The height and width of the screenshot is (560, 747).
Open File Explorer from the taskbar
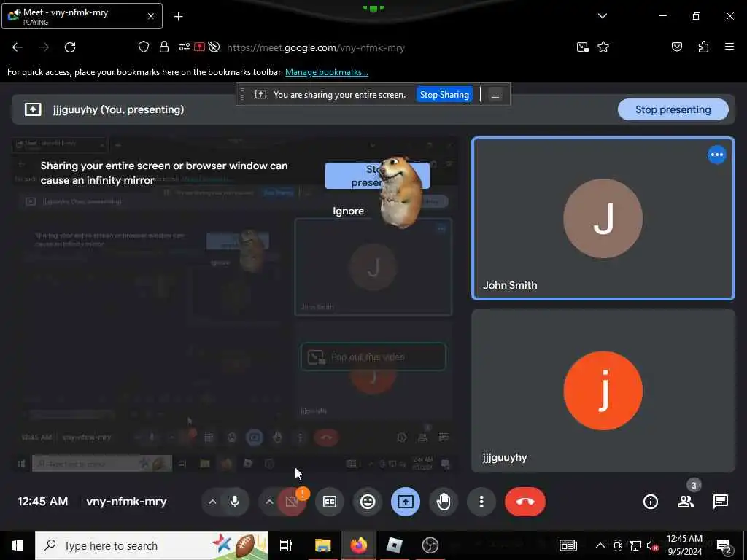tap(322, 545)
